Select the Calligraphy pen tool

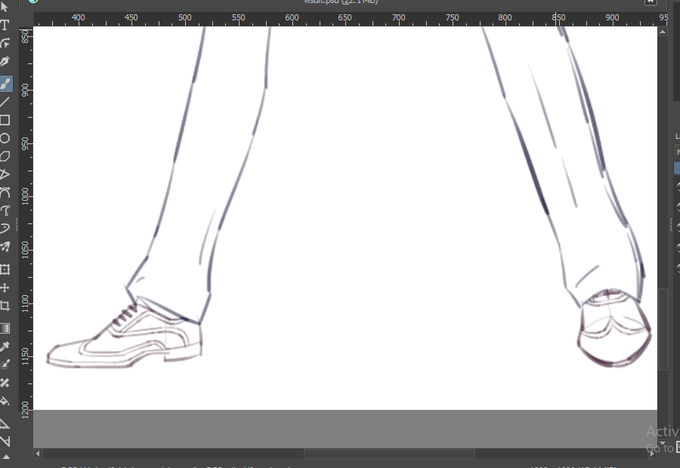[5, 61]
